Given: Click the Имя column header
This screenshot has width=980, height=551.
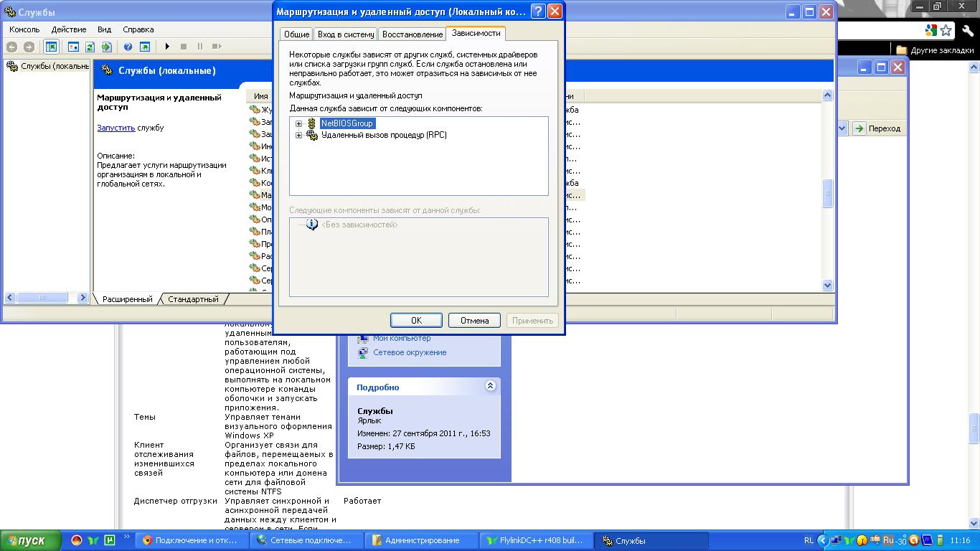Looking at the screenshot, I should (x=261, y=96).
